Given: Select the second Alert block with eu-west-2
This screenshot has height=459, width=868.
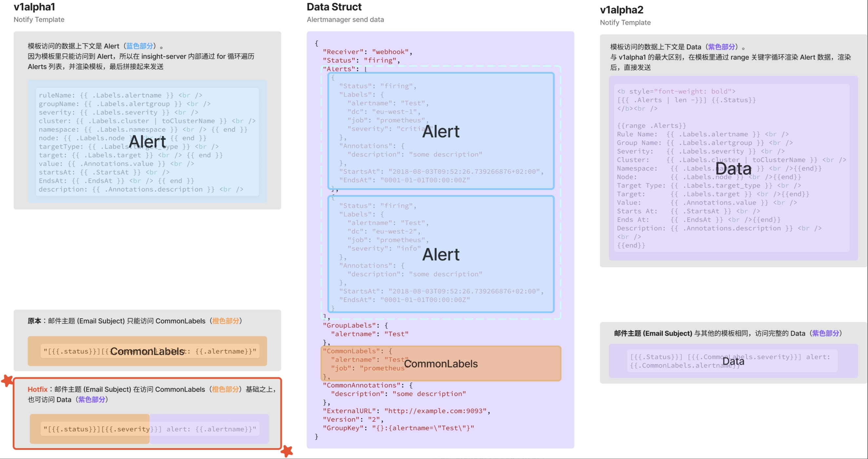Looking at the screenshot, I should click(x=441, y=254).
